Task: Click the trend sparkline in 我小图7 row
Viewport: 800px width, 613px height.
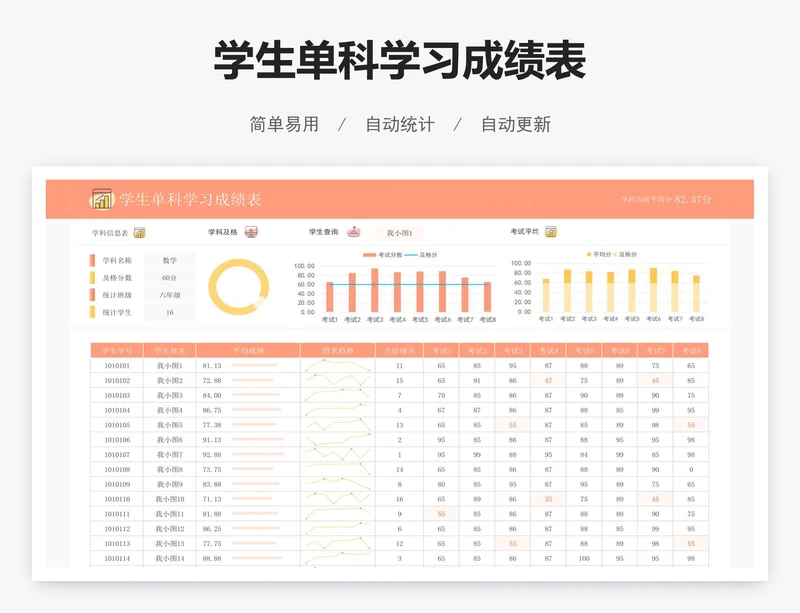Action: click(338, 454)
